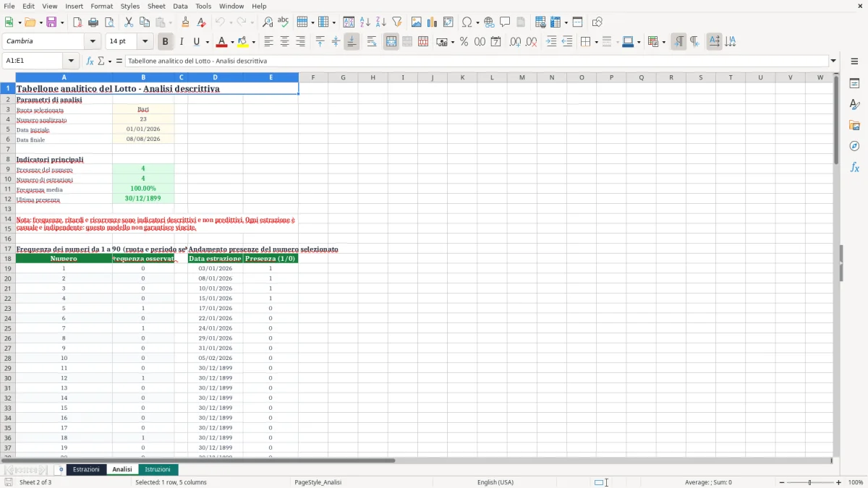Screen dimensions: 868x488
Task: Toggle Underline formatting
Action: coord(197,42)
